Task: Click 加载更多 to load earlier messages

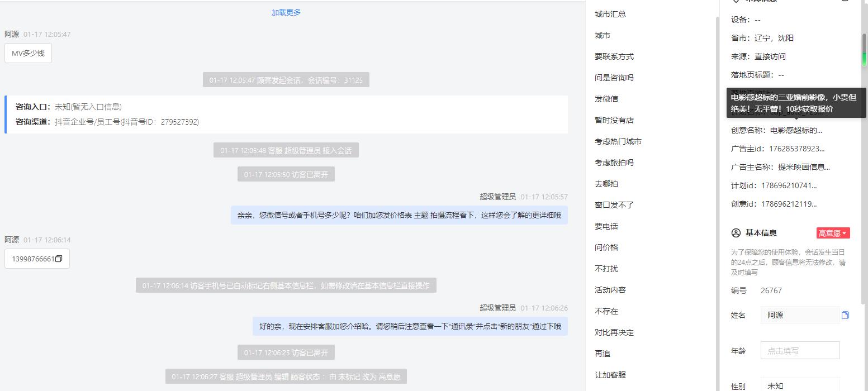Action: tap(286, 12)
